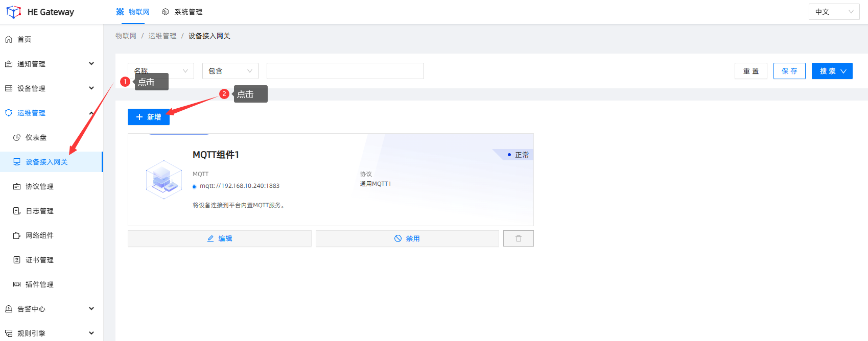The image size is (868, 341).
Task: Click the 规则引擎 icon in sidebar
Action: [x=9, y=333]
